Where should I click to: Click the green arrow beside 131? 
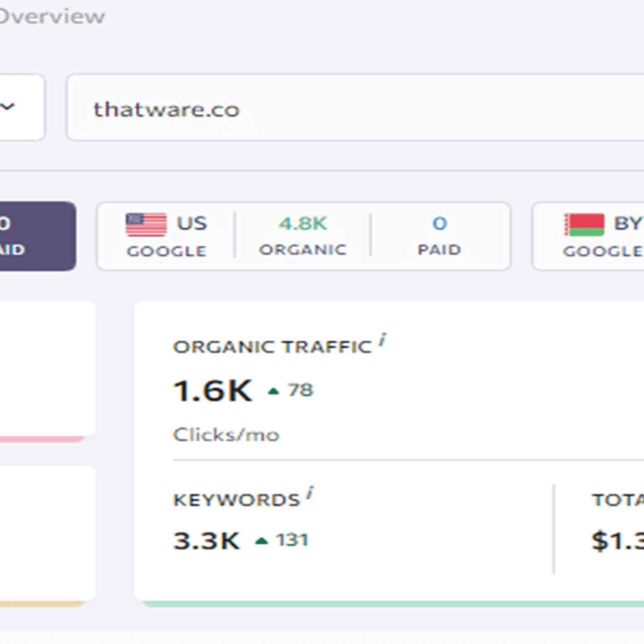click(262, 541)
